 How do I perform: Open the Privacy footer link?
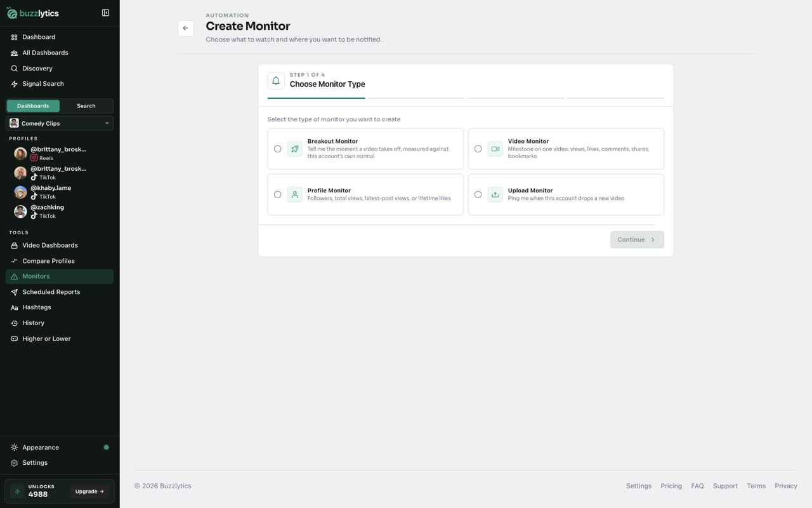(x=786, y=486)
